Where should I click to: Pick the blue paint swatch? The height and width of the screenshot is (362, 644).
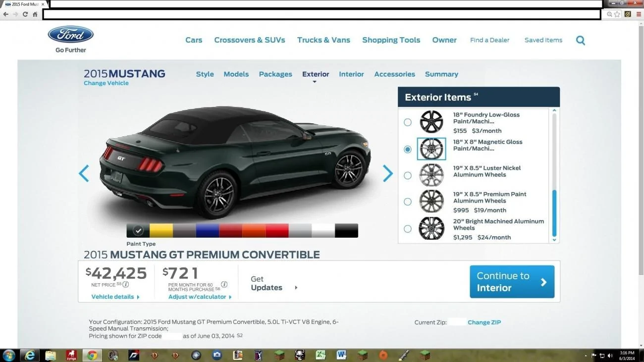(208, 231)
